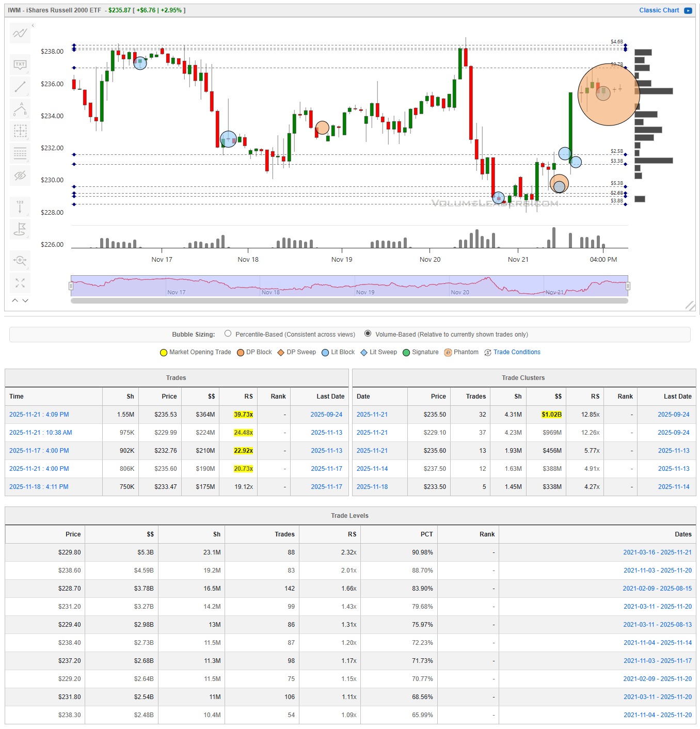Click the IWM iShares Russell 2000 ETF title
700x729 pixels.
click(54, 10)
